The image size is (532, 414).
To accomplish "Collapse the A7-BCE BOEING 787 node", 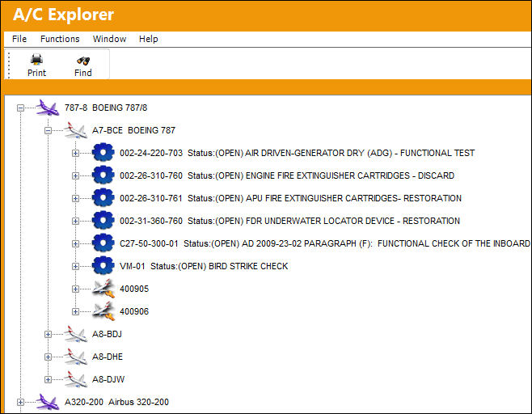I will 49,130.
